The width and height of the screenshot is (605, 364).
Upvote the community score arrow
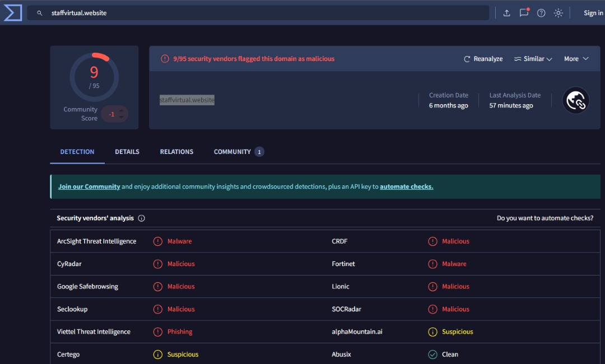pos(122,110)
